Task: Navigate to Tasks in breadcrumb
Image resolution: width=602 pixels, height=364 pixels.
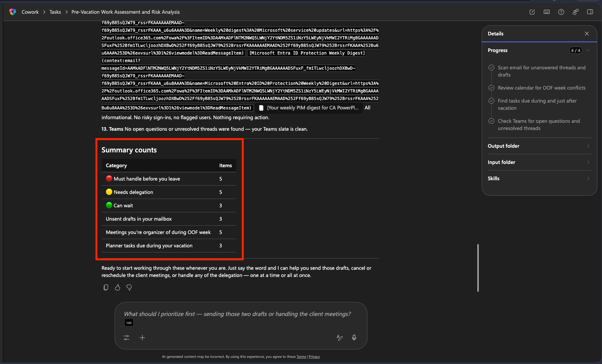Action: 55,12
